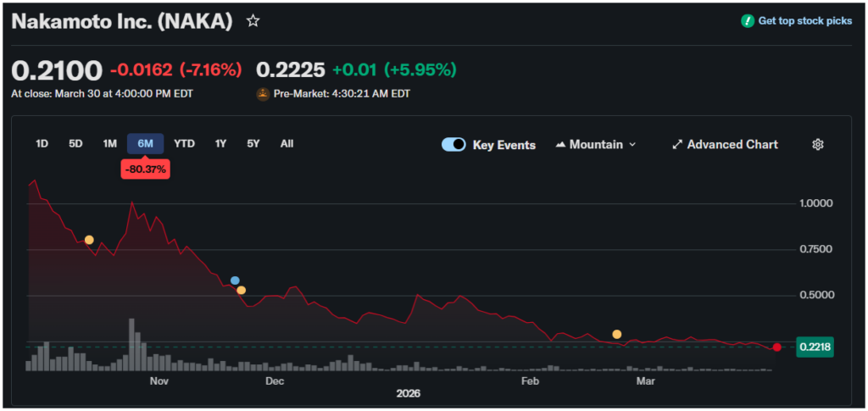868x411 pixels.
Task: Click the Nov date axis label
Action: (159, 381)
